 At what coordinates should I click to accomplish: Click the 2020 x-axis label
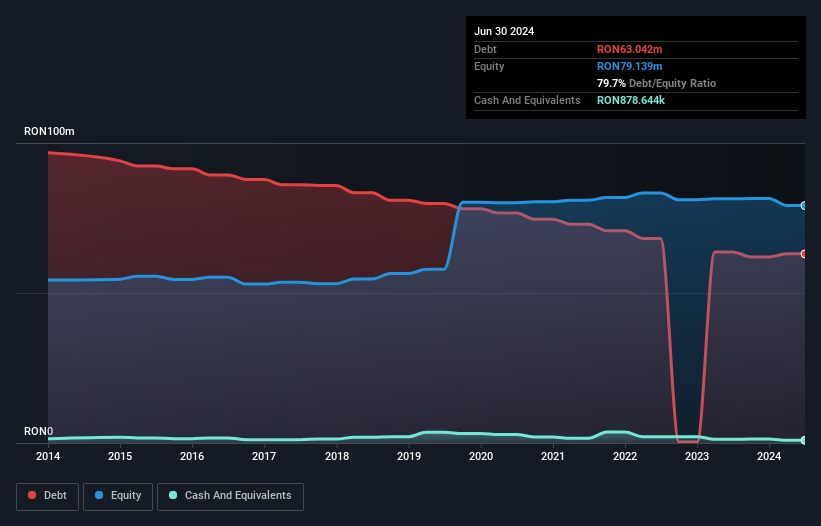pyautogui.click(x=481, y=456)
